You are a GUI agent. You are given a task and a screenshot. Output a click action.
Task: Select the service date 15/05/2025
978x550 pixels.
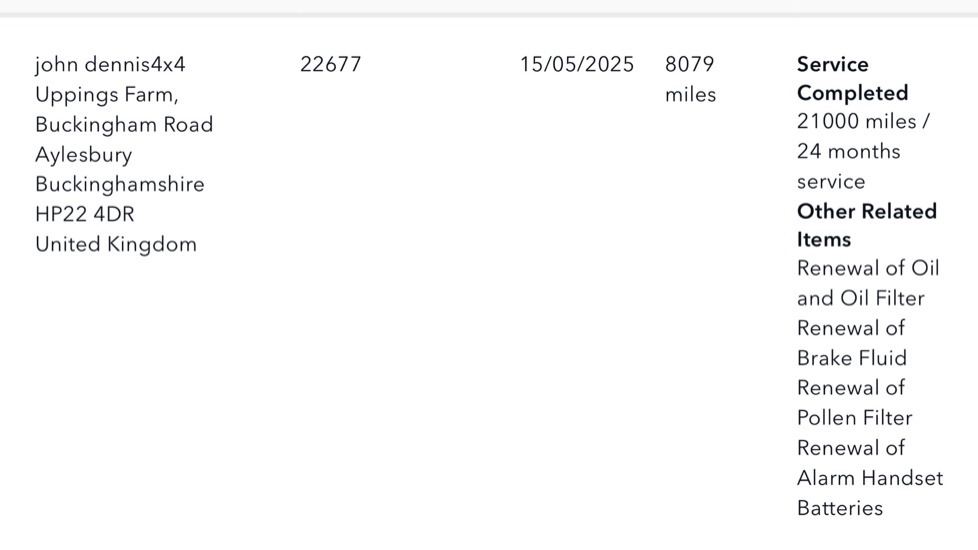(x=577, y=65)
